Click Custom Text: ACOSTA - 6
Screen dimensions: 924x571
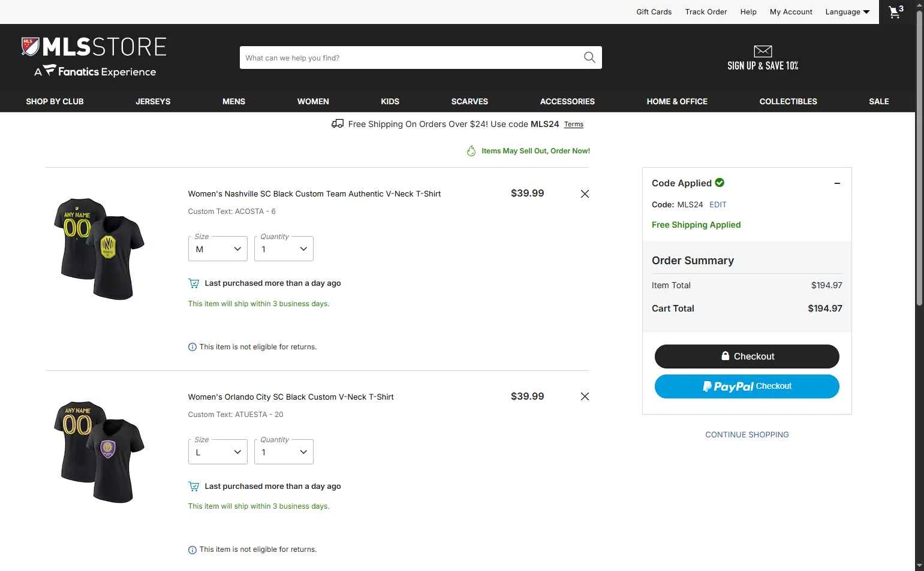point(231,212)
